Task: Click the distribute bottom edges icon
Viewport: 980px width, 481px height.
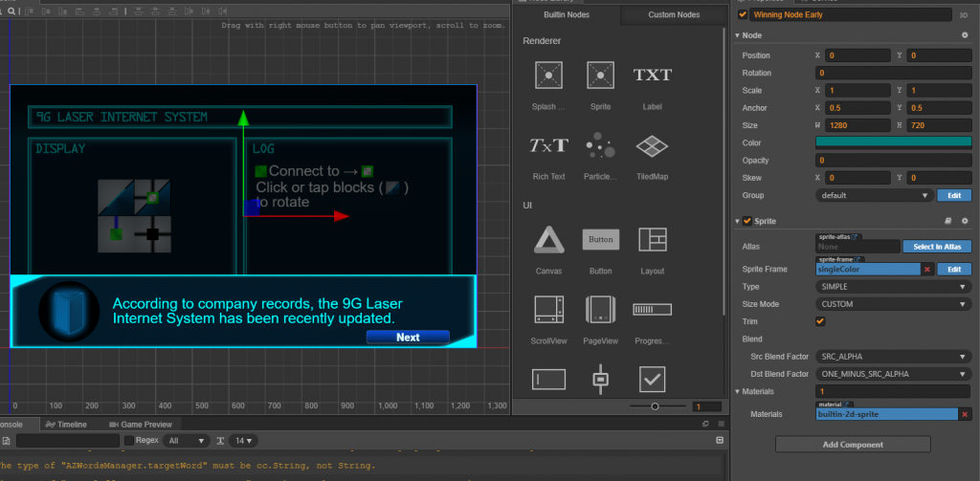Action: [x=172, y=11]
